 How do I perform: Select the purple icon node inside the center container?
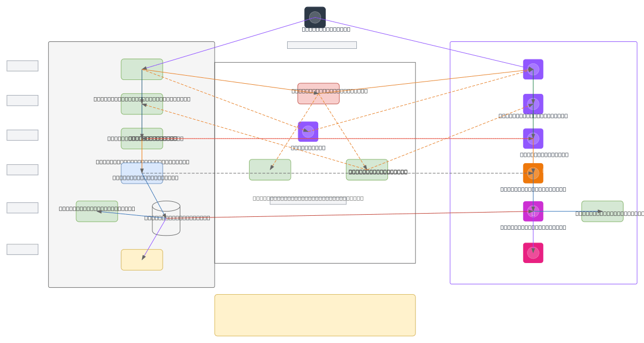click(x=308, y=132)
